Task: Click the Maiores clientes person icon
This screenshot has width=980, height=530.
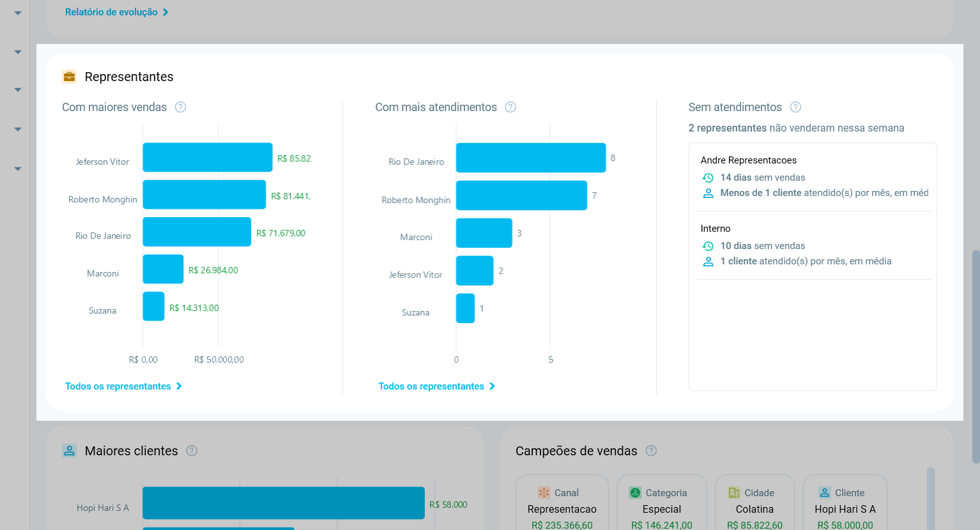Action: click(x=69, y=451)
